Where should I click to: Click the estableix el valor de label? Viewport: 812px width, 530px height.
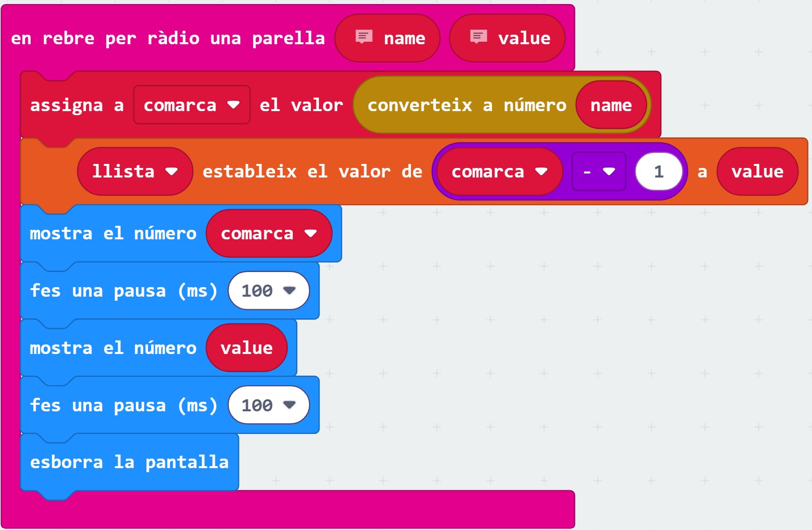(x=312, y=171)
